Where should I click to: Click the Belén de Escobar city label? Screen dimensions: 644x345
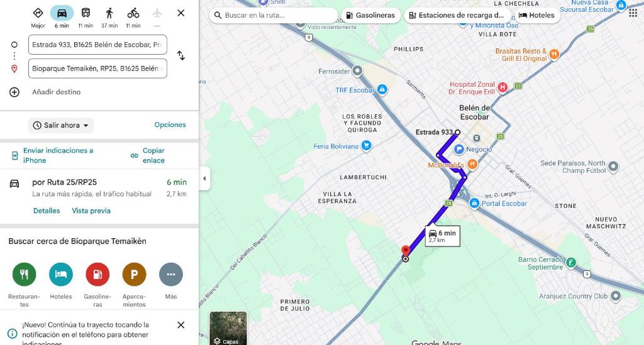coord(474,112)
